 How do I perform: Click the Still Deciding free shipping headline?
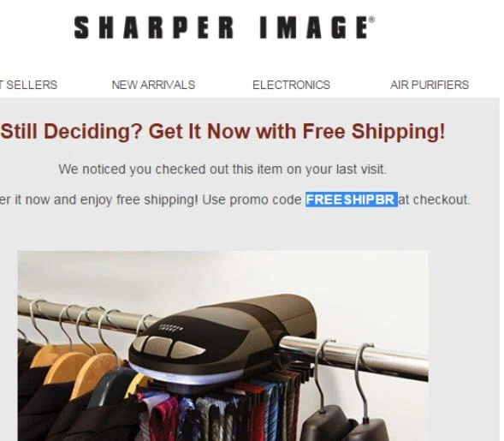(x=222, y=132)
